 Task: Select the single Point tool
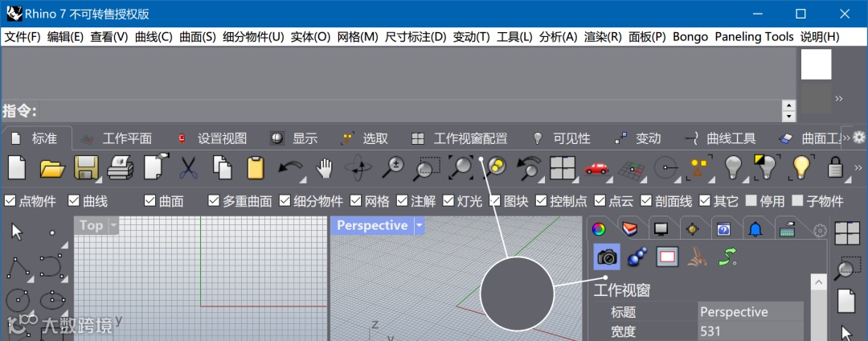(x=52, y=233)
